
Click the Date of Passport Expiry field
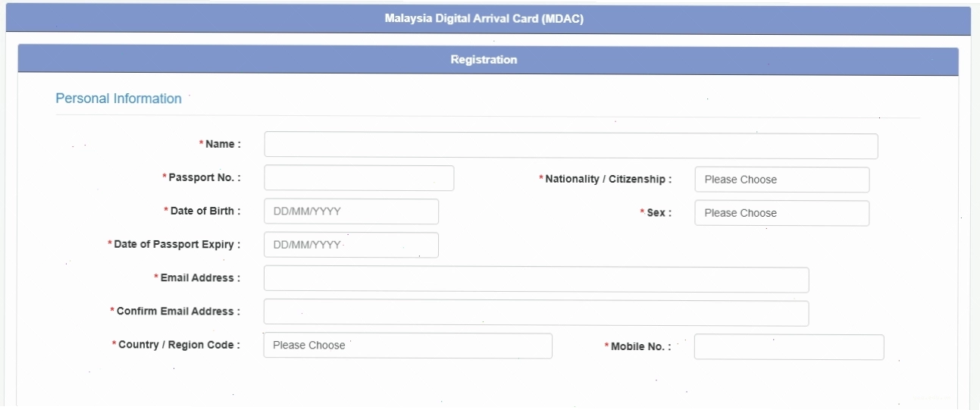point(351,245)
